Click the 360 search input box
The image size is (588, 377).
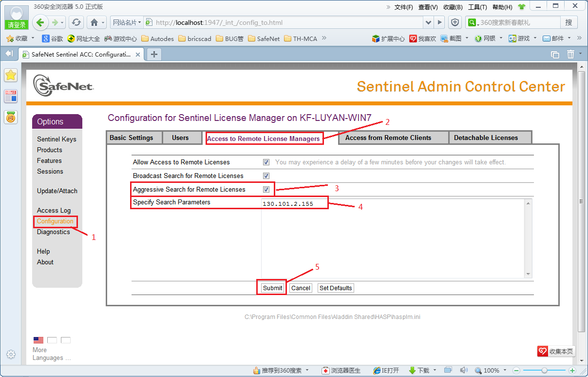519,22
